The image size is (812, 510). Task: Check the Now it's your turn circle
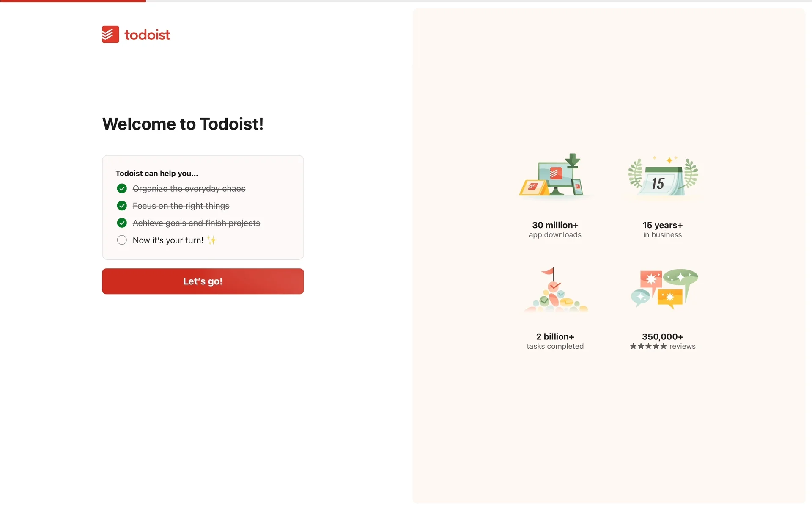point(122,240)
